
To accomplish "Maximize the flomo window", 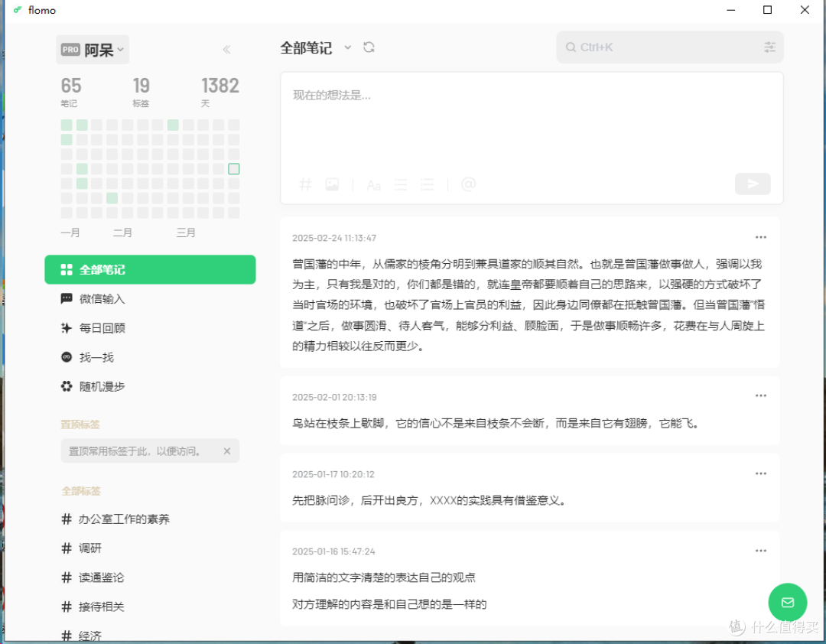I will (x=768, y=10).
